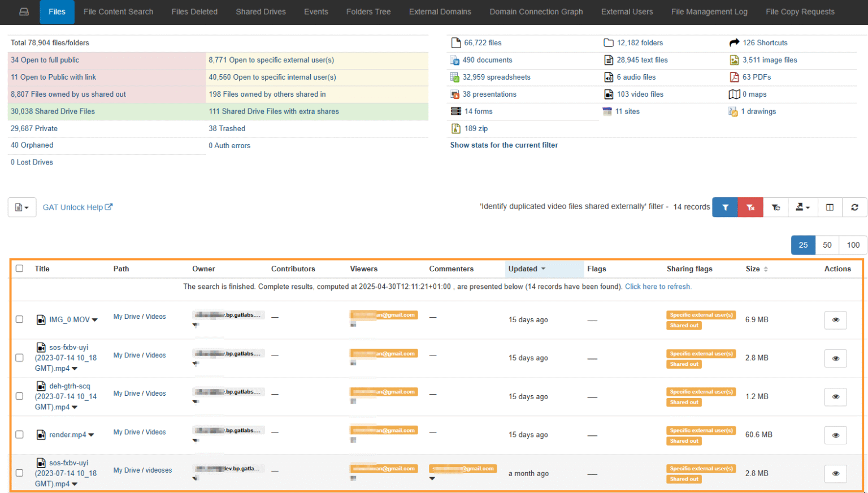Click the 14 forms icon
The image size is (868, 493).
(455, 111)
